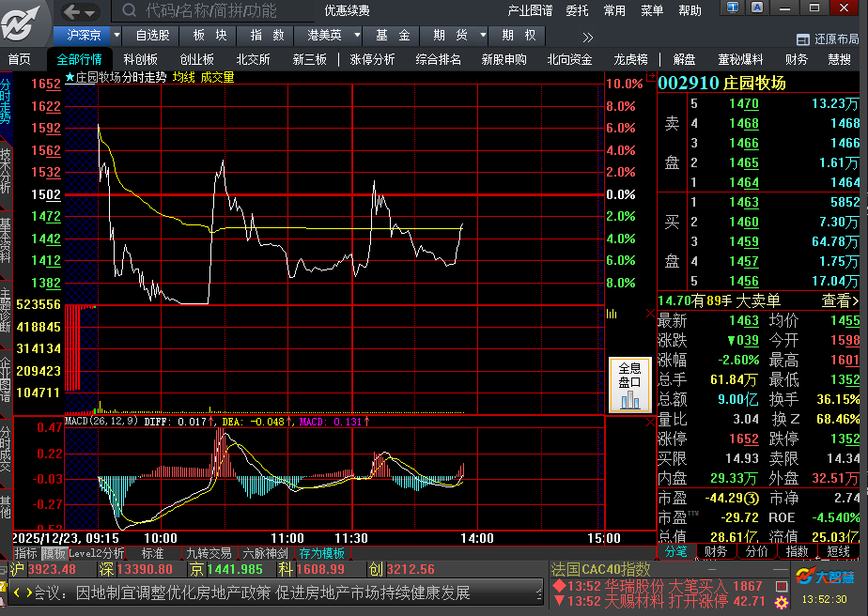Close the MACD sub-chart with red X
Image resolution: width=868 pixels, height=616 pixels.
(650, 423)
